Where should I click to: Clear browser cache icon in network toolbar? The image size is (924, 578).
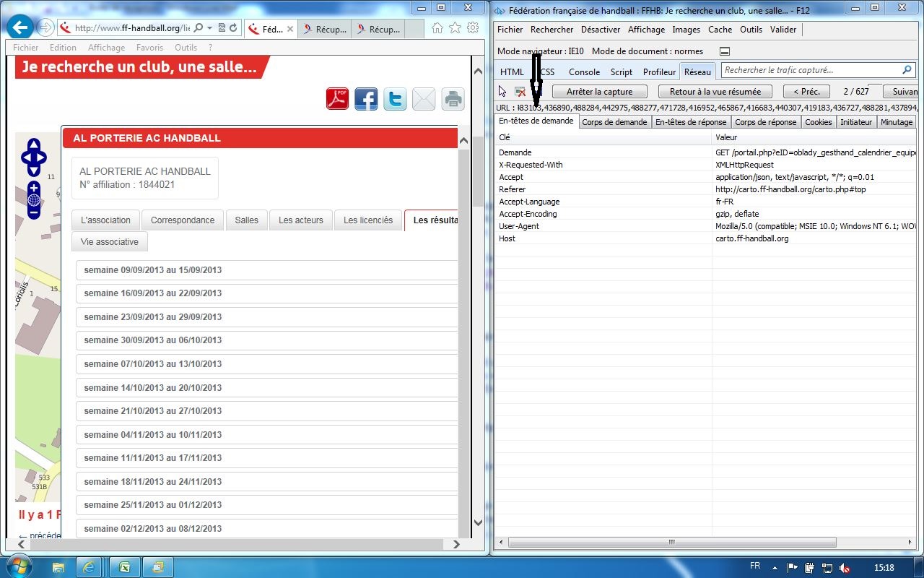[x=520, y=92]
